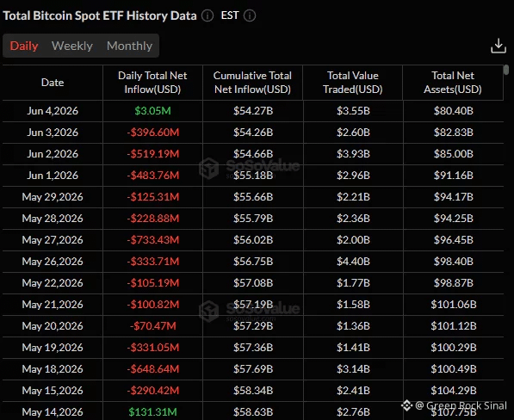Select the Daily tab
The image size is (514, 420).
(24, 46)
